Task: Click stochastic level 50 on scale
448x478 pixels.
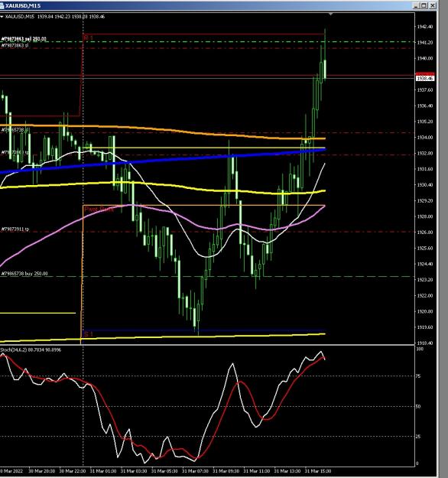Action: pos(418,406)
